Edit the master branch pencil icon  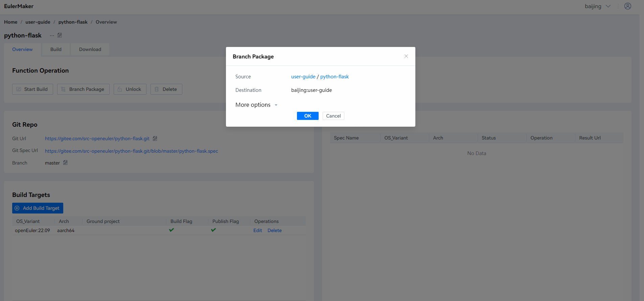click(x=65, y=162)
